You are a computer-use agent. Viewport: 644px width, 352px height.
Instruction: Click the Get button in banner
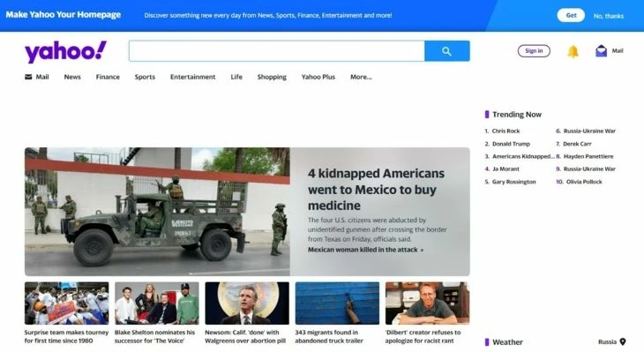571,15
